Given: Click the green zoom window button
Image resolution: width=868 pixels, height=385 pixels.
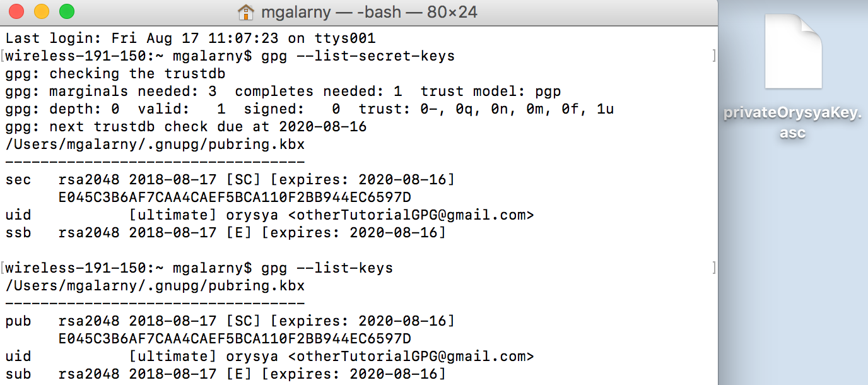Looking at the screenshot, I should tap(66, 11).
